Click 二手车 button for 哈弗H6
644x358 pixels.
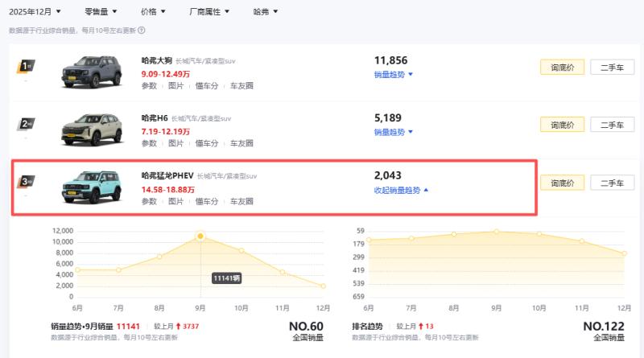pos(612,125)
